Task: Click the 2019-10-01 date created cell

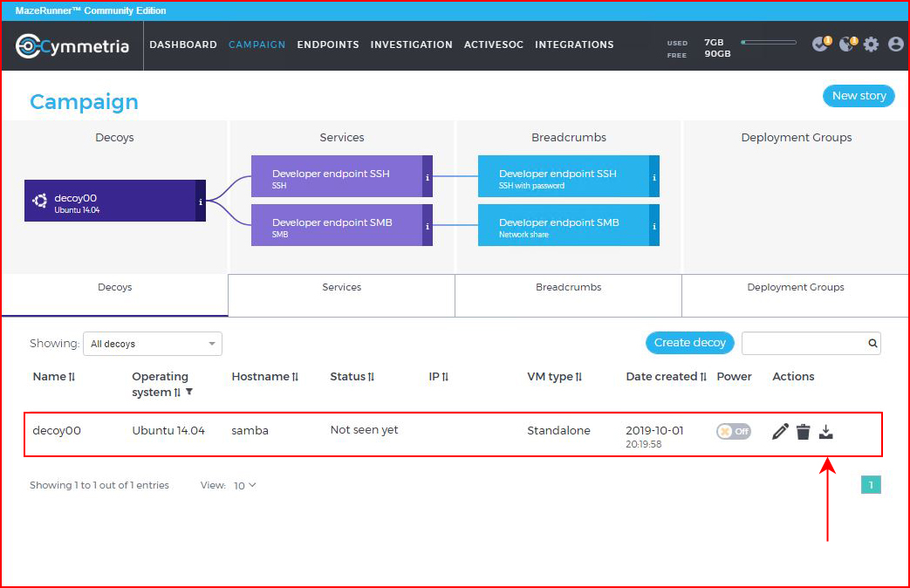Action: pos(654,431)
